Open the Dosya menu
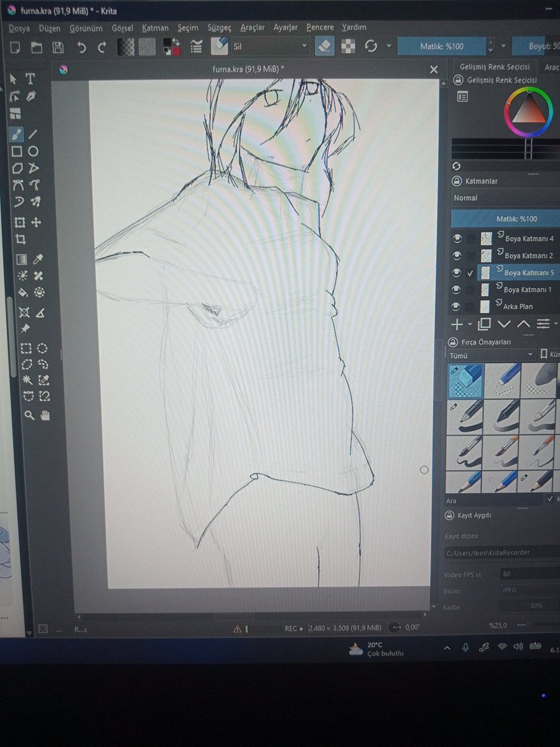The width and height of the screenshot is (560, 747). tap(19, 28)
